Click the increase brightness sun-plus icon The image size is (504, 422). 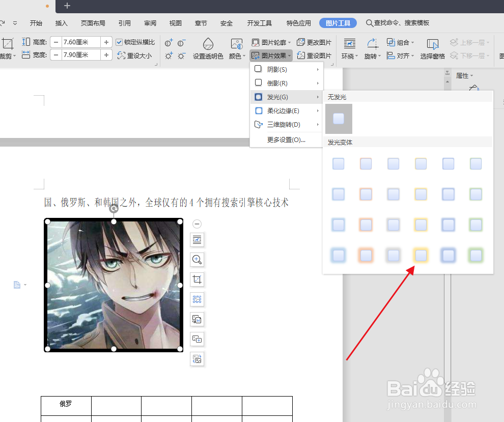coord(169,55)
